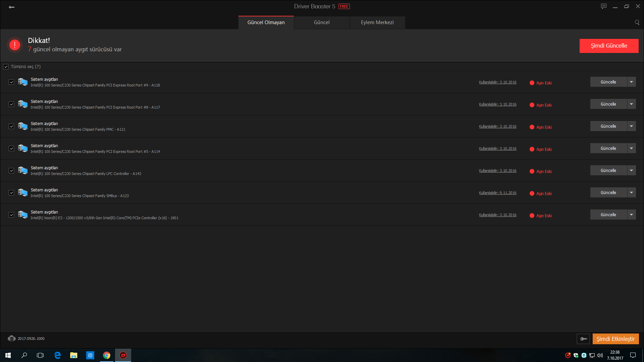644x362 pixels.
Task: Click Güncelle for LPC Controller - A143
Action: pyautogui.click(x=608, y=171)
